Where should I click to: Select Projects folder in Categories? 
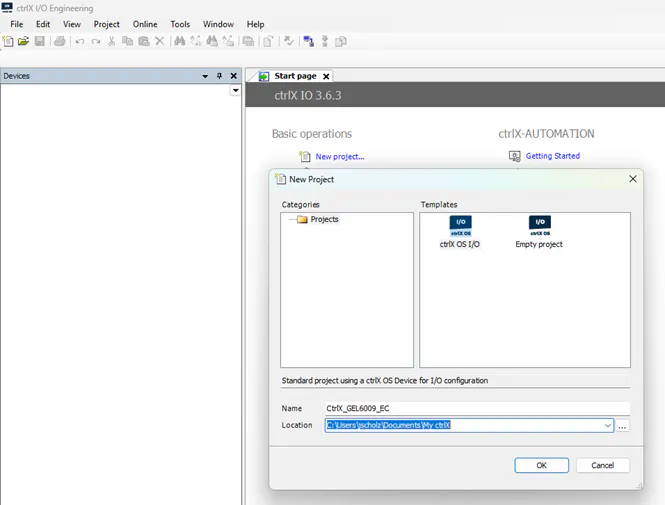coord(324,219)
